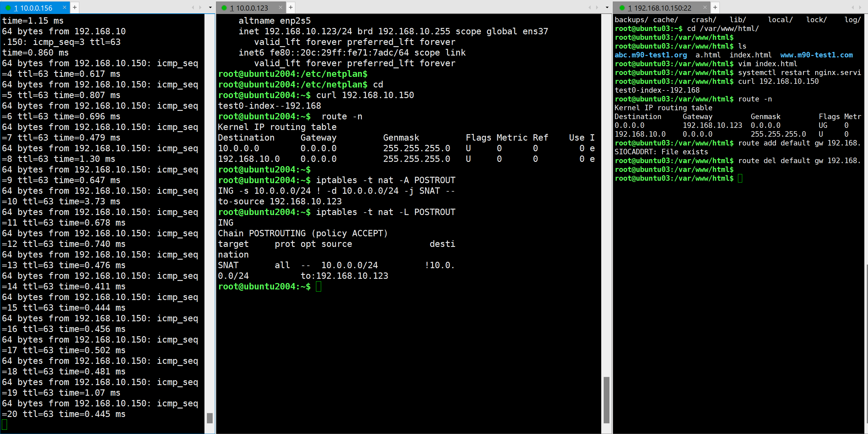Close the 10.0.0.123 tab
Viewport: 868px width, 434px height.
pos(280,7)
